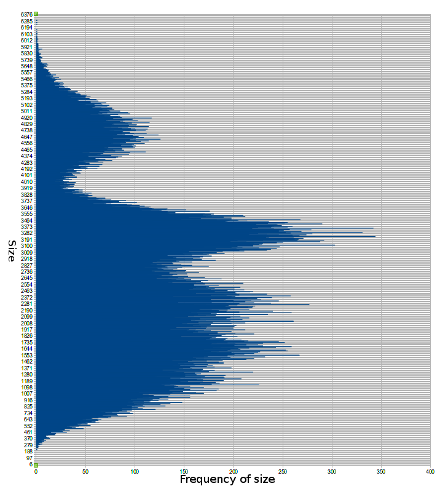Select the 'Frequency of size' axis title
This screenshot has height=486, width=448.
[227, 479]
